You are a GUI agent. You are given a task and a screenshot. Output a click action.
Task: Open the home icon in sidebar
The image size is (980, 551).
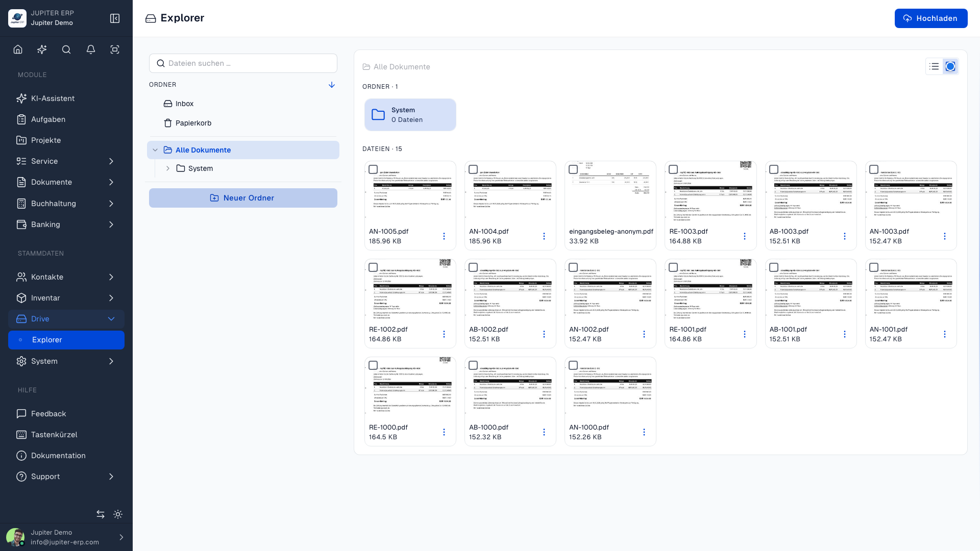18,49
